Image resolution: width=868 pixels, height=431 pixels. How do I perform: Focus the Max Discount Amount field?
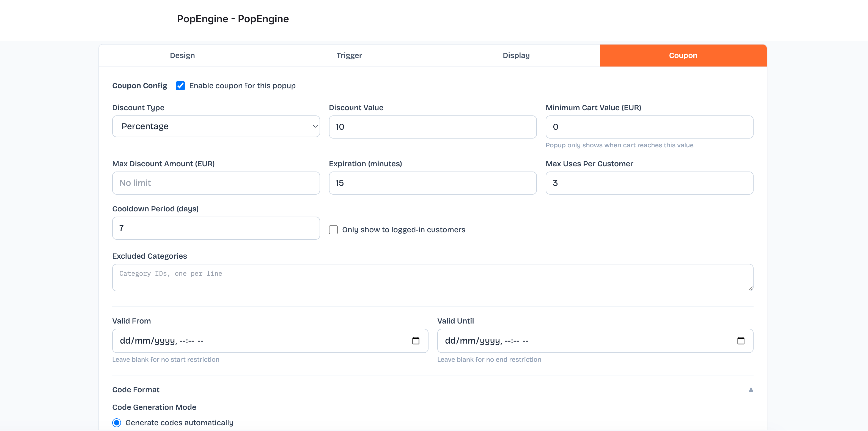(216, 183)
